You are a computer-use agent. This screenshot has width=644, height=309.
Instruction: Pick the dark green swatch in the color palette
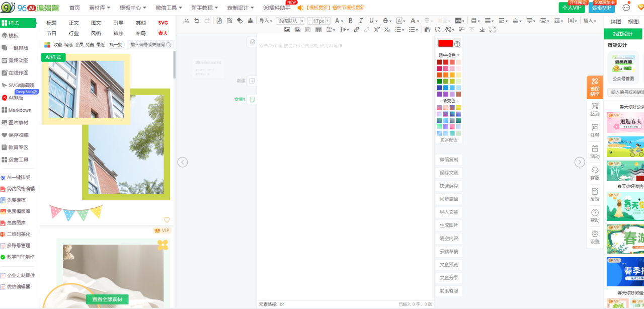pos(439,82)
